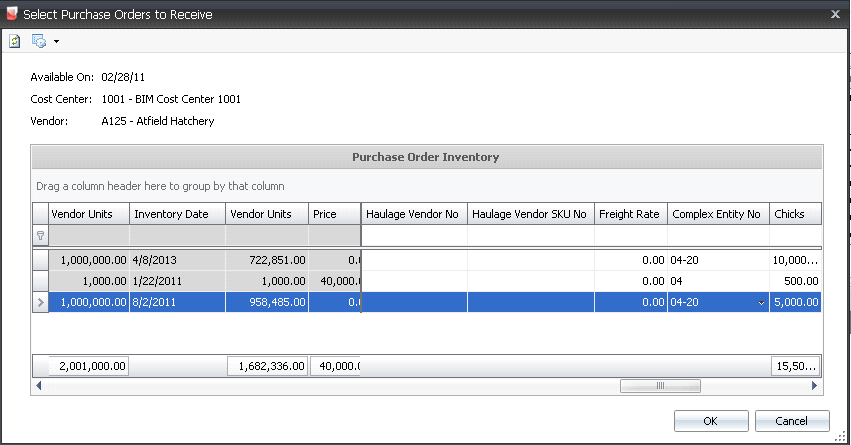Click the Haulage Vendor SKU No filter field
The height and width of the screenshot is (445, 851).
click(x=530, y=236)
